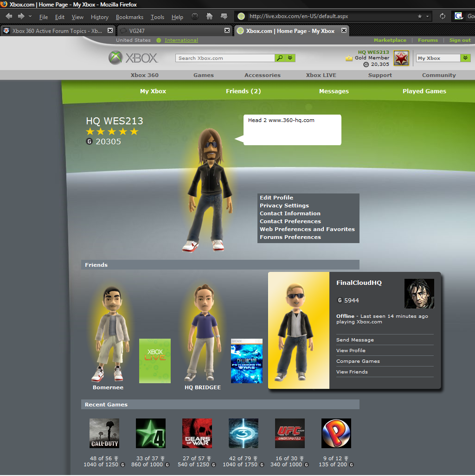The image size is (475, 476).
Task: Click HQ WES213 gamertag in the header
Action: (x=373, y=52)
